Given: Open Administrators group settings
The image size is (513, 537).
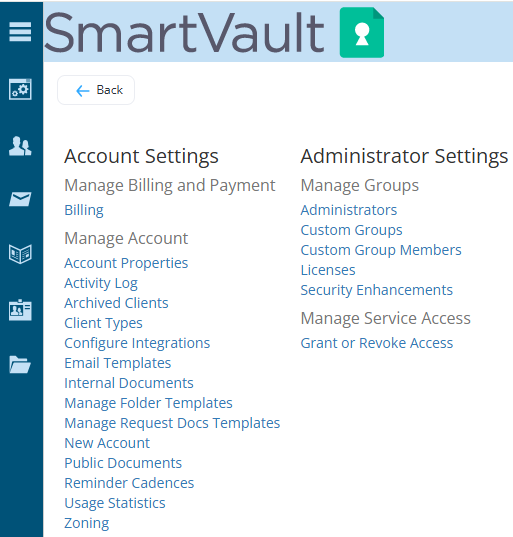Looking at the screenshot, I should (x=349, y=210).
